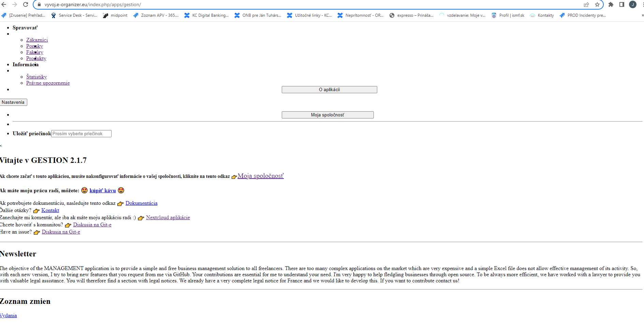Click the O aplikácii button
This screenshot has width=644, height=324.
click(x=329, y=89)
